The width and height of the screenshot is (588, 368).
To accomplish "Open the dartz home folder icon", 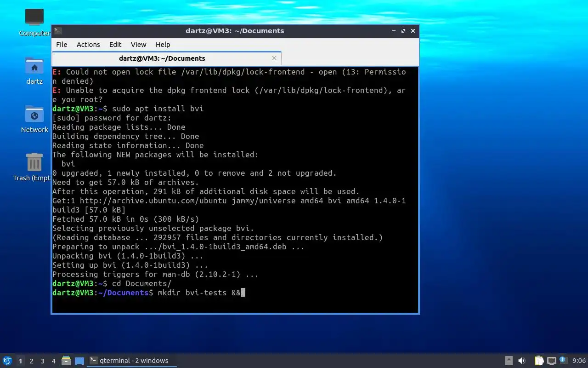I will [34, 71].
